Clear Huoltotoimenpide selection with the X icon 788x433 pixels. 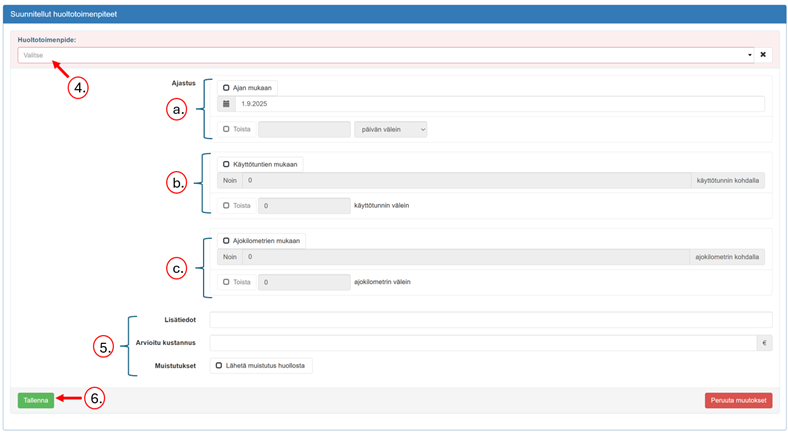[x=763, y=55]
